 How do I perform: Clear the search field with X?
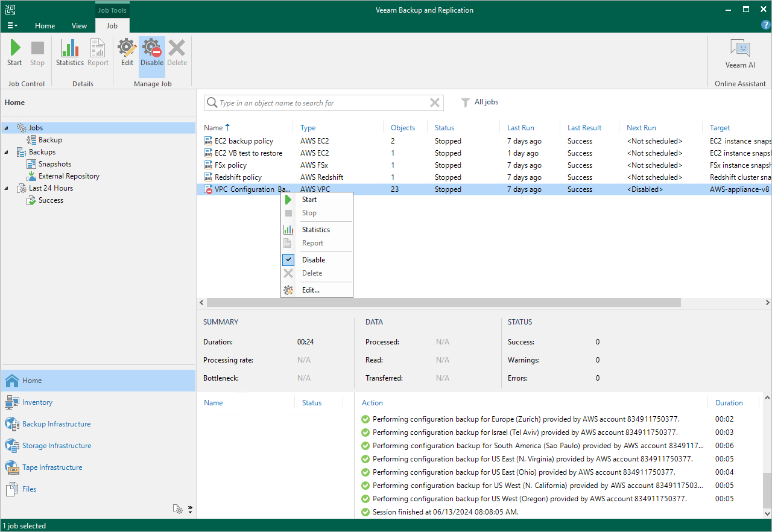[x=435, y=103]
